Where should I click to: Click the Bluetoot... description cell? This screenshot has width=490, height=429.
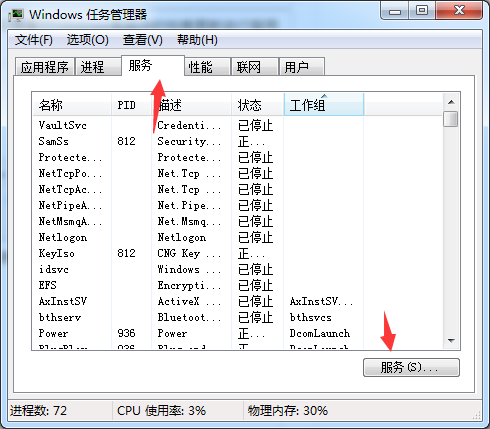[189, 317]
